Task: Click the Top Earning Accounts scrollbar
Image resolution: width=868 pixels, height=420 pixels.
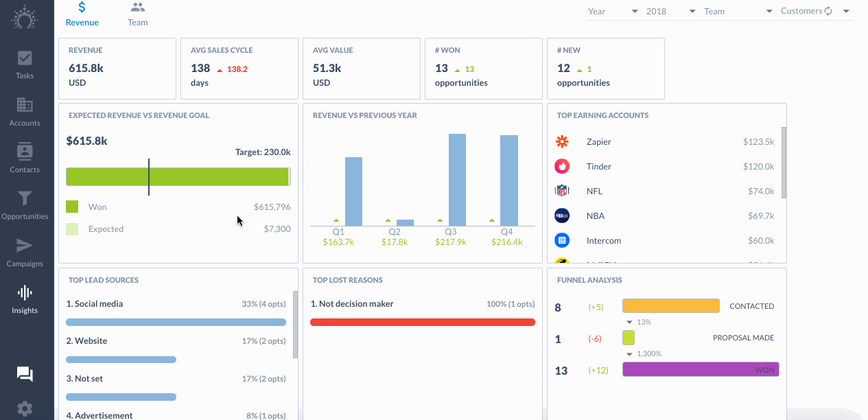Action: pos(784,163)
